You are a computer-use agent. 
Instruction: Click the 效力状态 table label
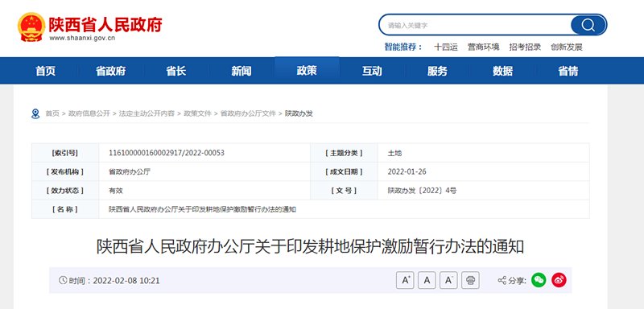click(65, 191)
